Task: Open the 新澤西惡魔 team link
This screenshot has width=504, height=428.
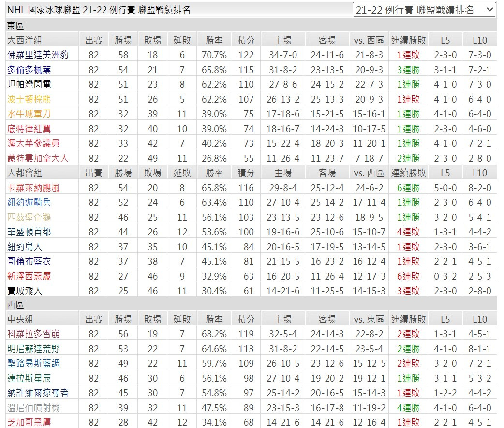Action: coord(29,276)
